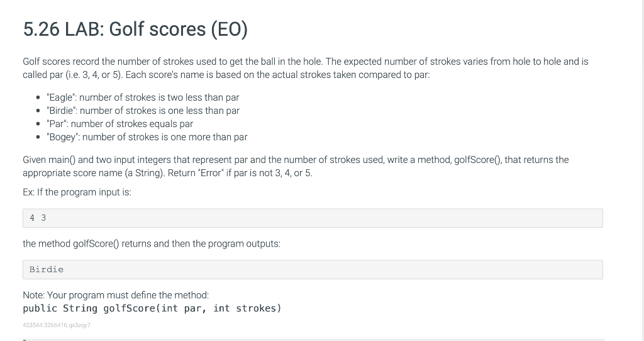Click "int par" in the method signature
644x341 pixels.
point(182,308)
